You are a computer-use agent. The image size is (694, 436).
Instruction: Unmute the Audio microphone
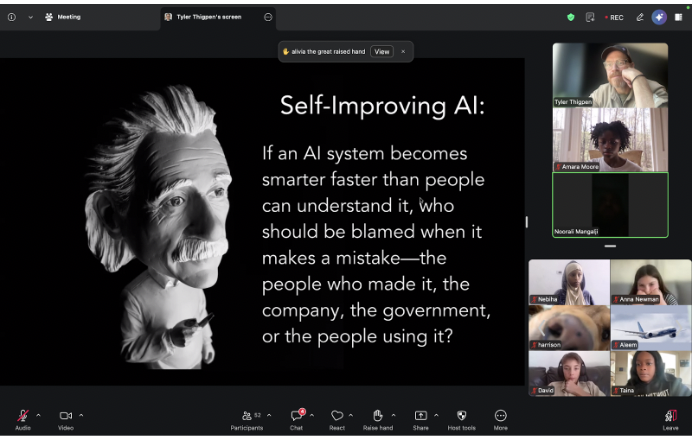23,419
